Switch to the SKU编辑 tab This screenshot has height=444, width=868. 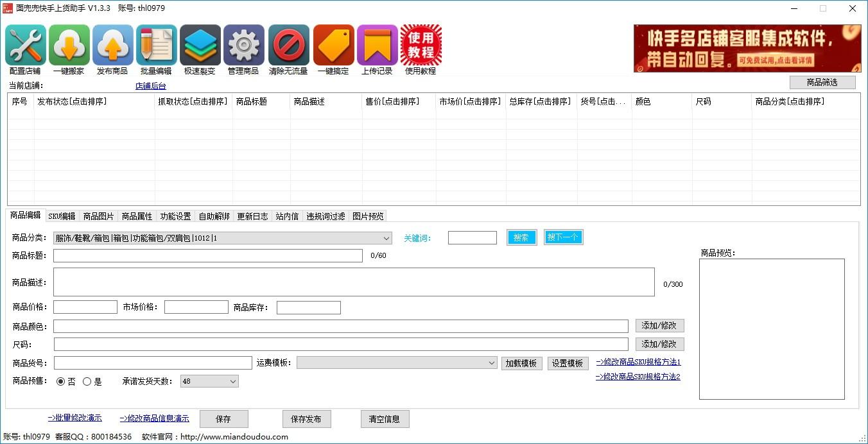click(x=62, y=216)
